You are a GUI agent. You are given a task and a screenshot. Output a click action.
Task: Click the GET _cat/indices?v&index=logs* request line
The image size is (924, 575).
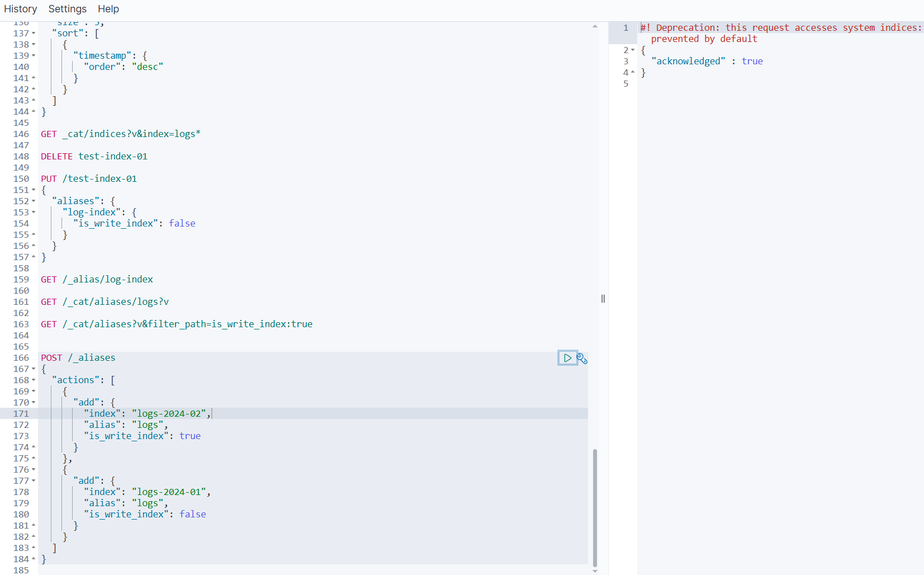(121, 134)
